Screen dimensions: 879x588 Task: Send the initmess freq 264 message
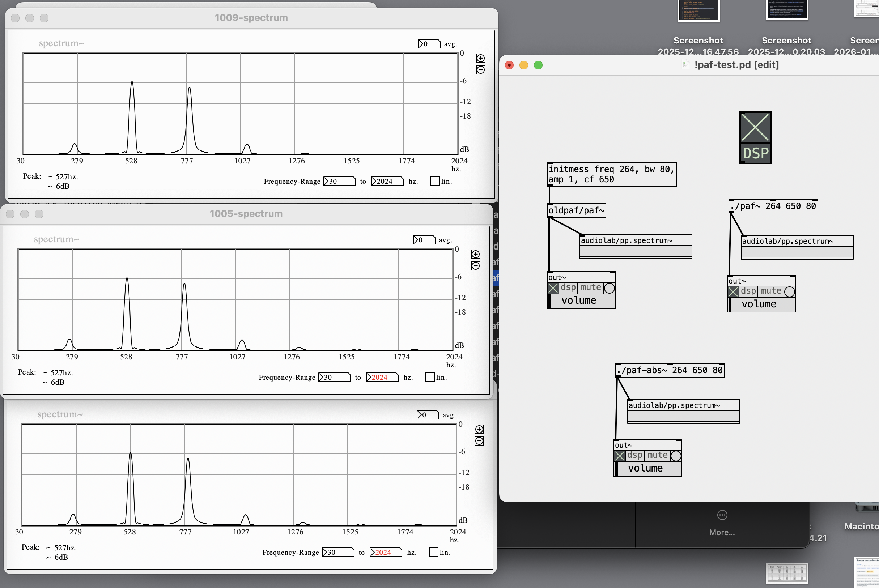point(611,174)
